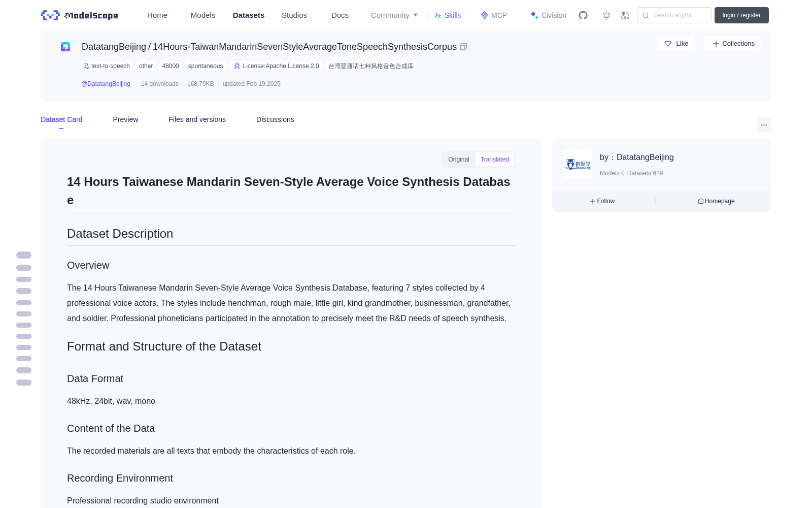Click the '14 downloads' text
This screenshot has width=812, height=508.
point(160,84)
